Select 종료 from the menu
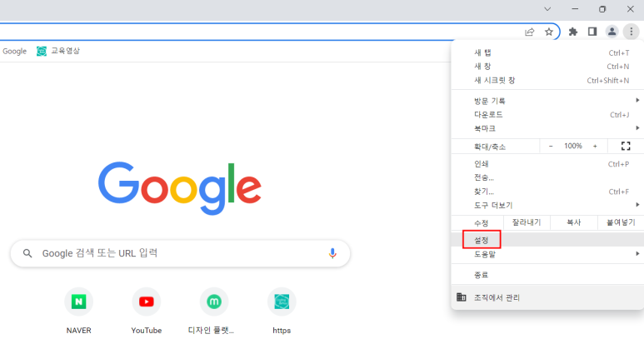This screenshot has height=349, width=644. (x=547, y=275)
